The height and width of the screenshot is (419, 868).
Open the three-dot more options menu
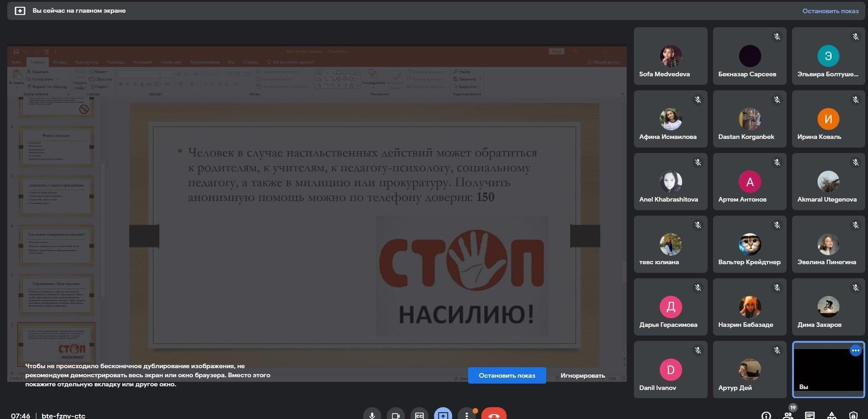click(466, 414)
